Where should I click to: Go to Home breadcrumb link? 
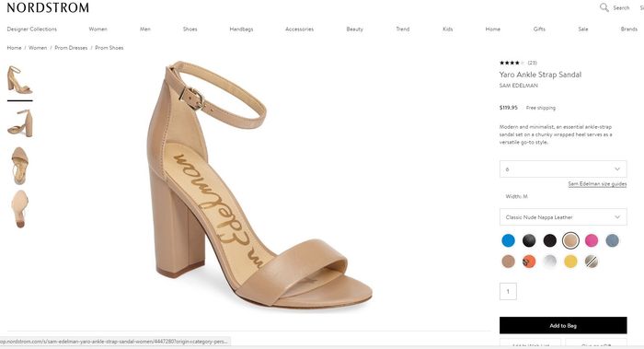click(14, 48)
